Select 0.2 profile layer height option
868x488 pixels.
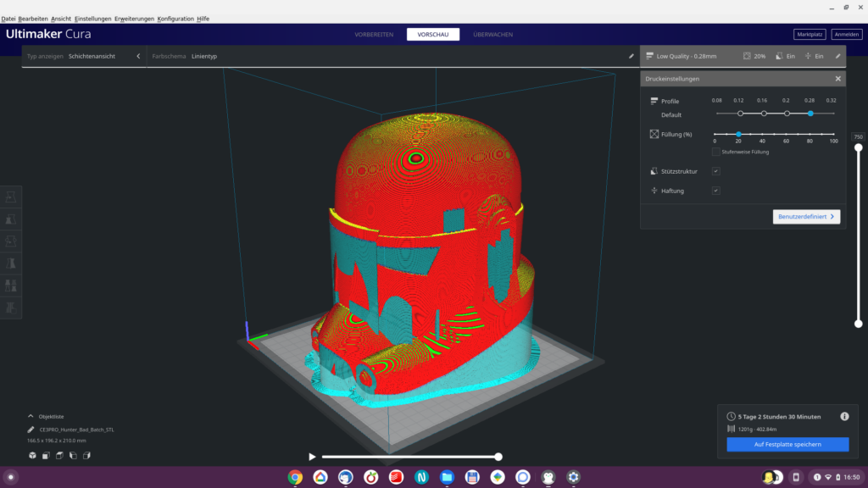(x=787, y=114)
